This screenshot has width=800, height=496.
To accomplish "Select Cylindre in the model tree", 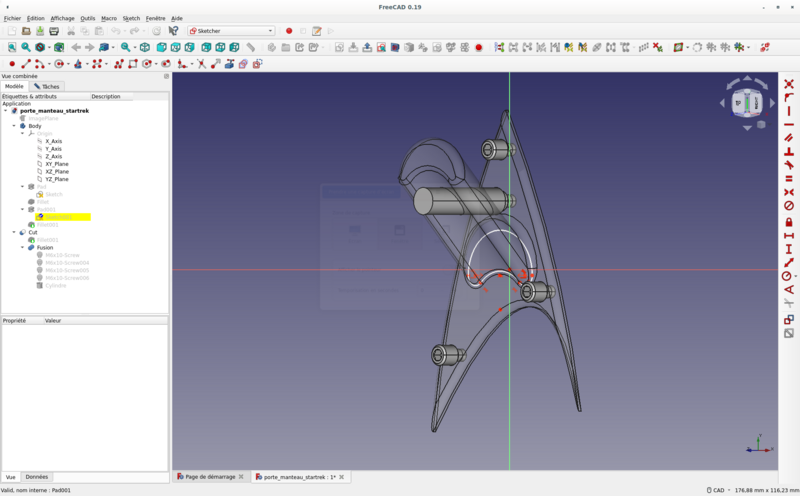I will [56, 286].
